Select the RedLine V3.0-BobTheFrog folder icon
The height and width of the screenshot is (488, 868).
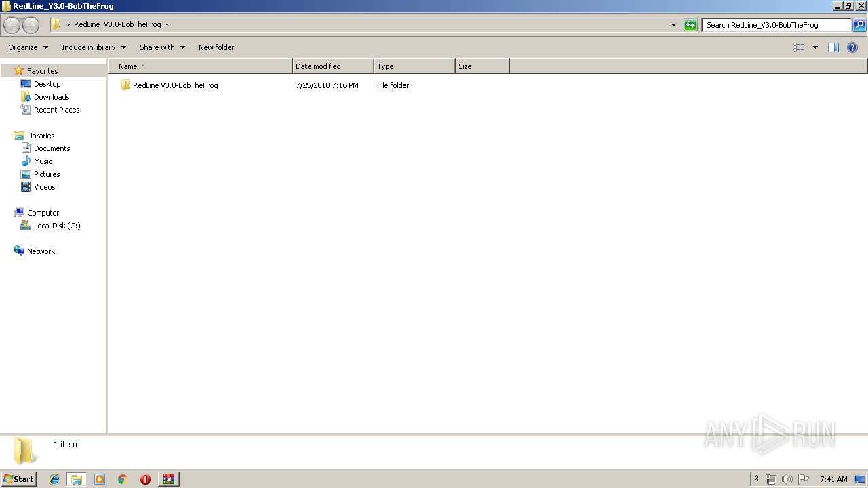point(125,85)
